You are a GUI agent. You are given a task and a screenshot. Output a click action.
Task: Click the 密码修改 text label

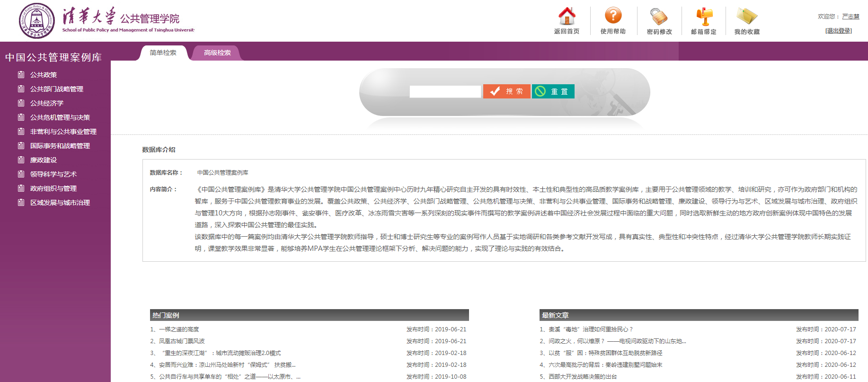coord(659,32)
